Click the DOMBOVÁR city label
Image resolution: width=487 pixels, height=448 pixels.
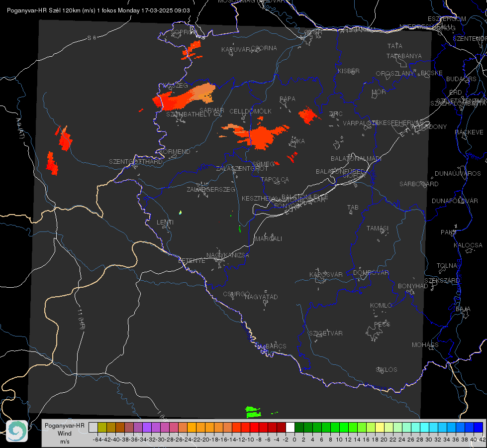pyautogui.click(x=371, y=273)
